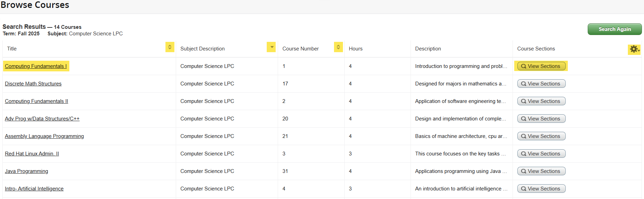The width and height of the screenshot is (644, 199).
Task: View sections for Assembly Language Programming
Action: (541, 136)
